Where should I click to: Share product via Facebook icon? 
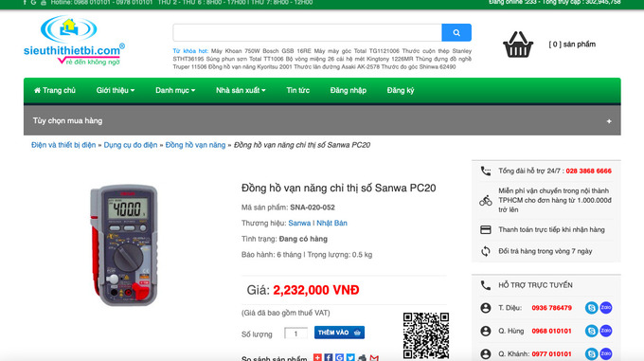click(x=329, y=357)
